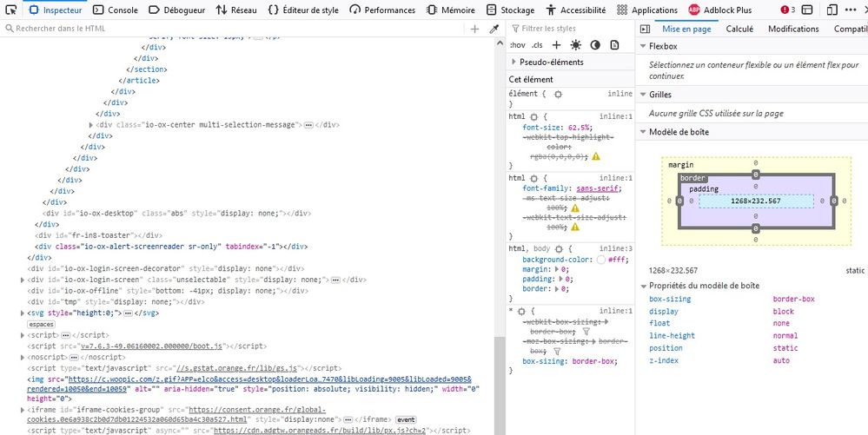Open the s.gstat.orange.fr gs.js link
The height and width of the screenshot is (435, 868).
coord(237,368)
